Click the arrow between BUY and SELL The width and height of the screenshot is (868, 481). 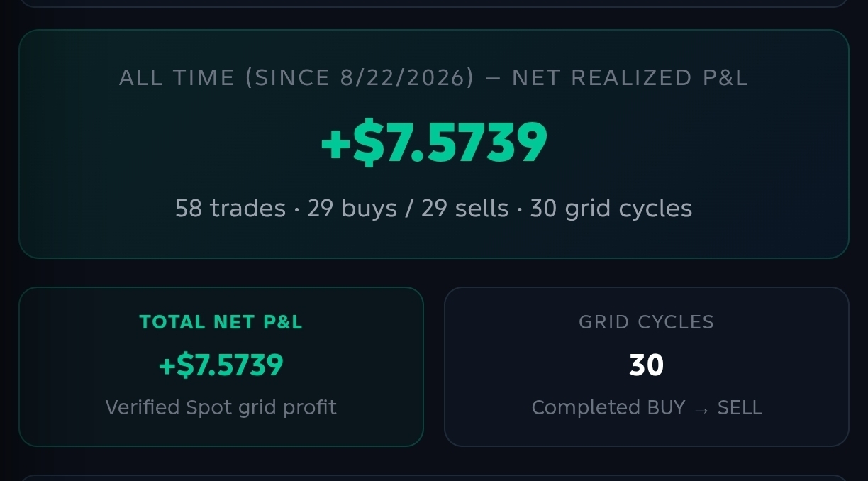[x=701, y=409]
